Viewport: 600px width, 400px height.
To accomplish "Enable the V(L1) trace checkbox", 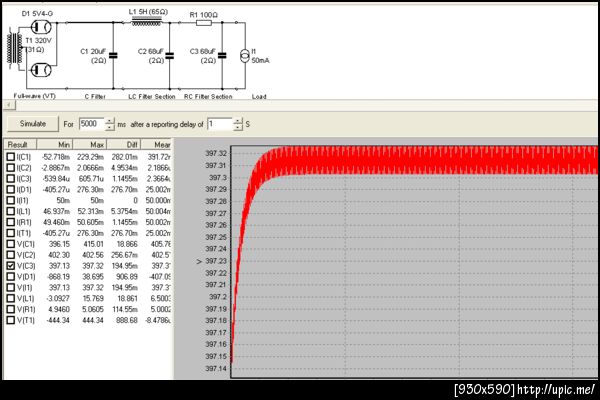I will (x=11, y=298).
